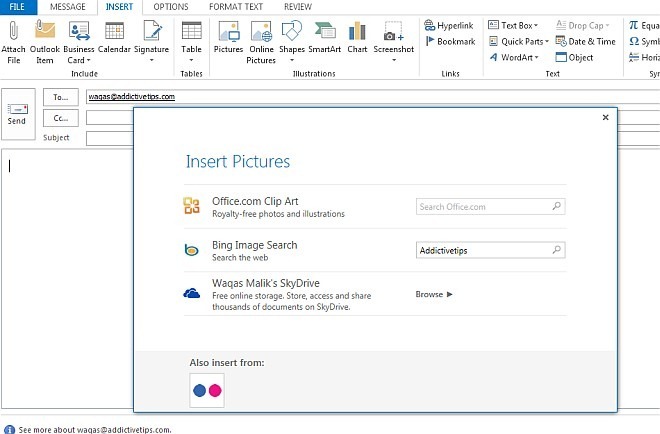Viewport: 660px width, 434px height.
Task: Open the Text Box dropdown
Action: (536, 26)
